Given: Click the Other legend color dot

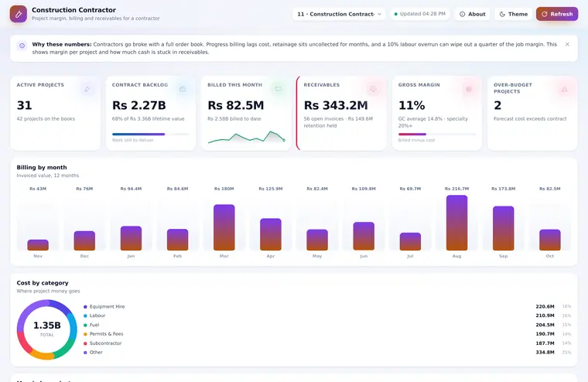Looking at the screenshot, I should coord(85,353).
